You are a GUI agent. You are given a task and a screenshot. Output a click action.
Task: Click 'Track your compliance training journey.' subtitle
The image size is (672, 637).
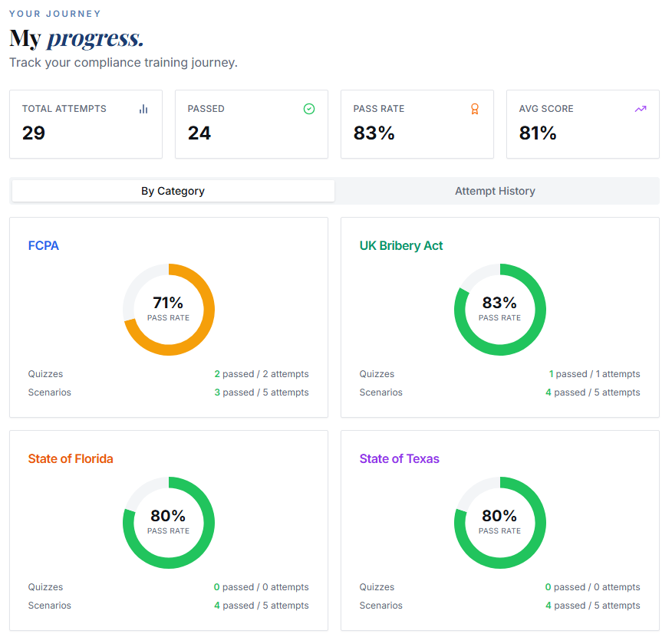coord(124,63)
